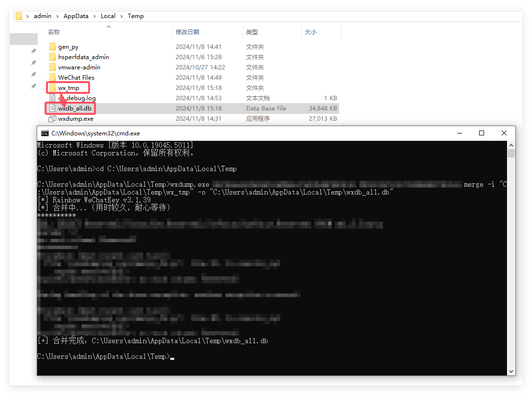532x395 pixels.
Task: Click the 27,013 KB size cell
Action: click(323, 119)
